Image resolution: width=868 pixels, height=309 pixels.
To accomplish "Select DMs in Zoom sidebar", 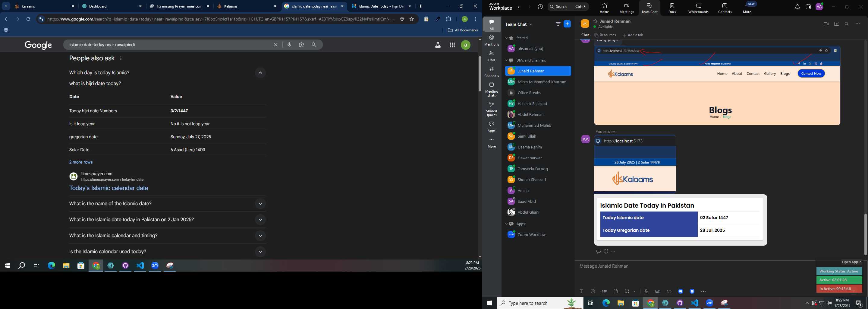I will [x=492, y=56].
